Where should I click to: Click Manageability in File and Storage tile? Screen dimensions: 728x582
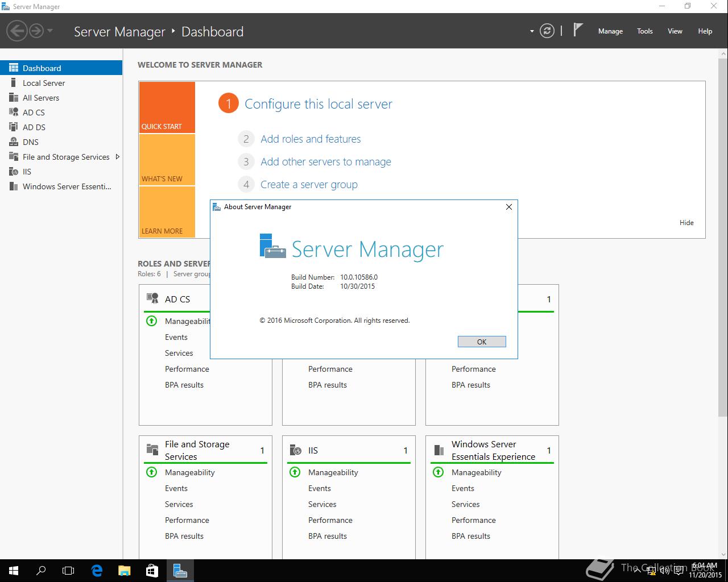coord(190,472)
